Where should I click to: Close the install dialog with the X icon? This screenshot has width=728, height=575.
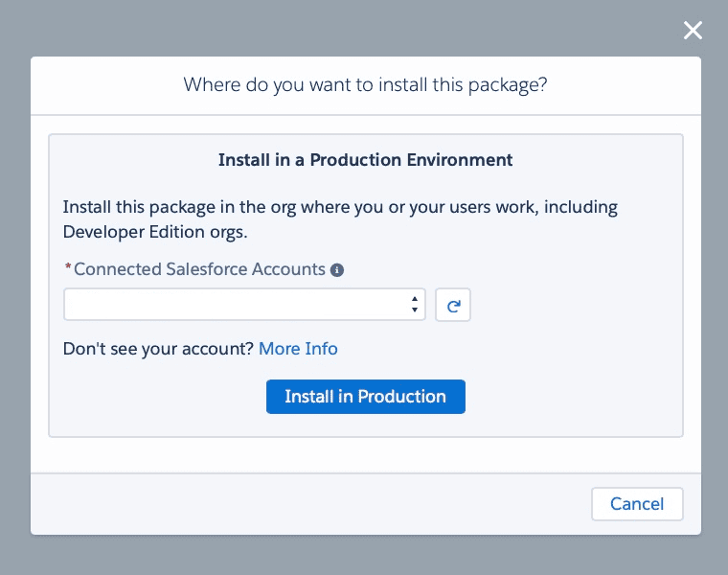point(693,31)
